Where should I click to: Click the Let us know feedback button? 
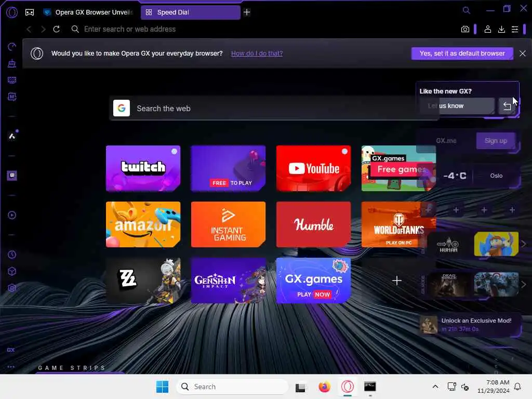[457, 106]
